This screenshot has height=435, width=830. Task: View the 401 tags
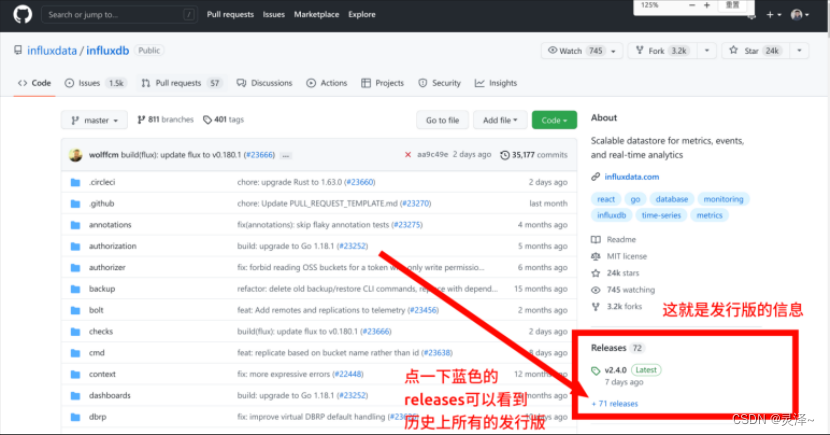(x=223, y=120)
